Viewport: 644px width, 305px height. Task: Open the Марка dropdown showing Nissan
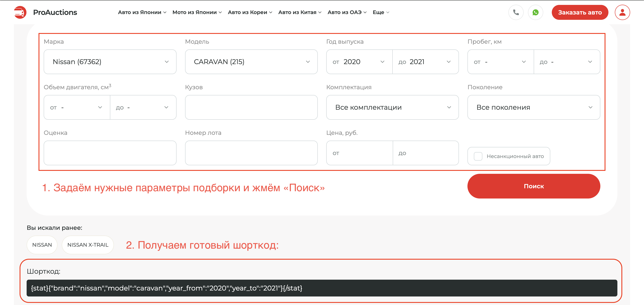tap(110, 62)
